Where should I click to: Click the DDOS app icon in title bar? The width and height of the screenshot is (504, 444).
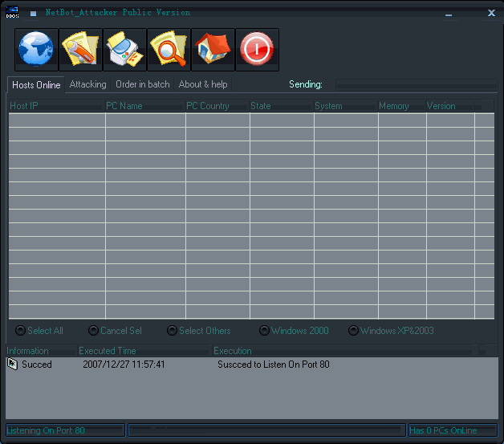[x=12, y=13]
